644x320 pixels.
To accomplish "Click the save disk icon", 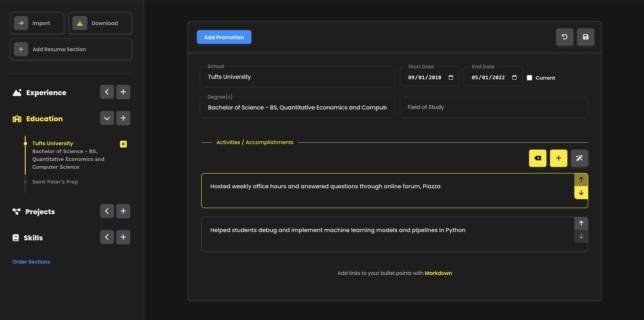I will click(585, 37).
